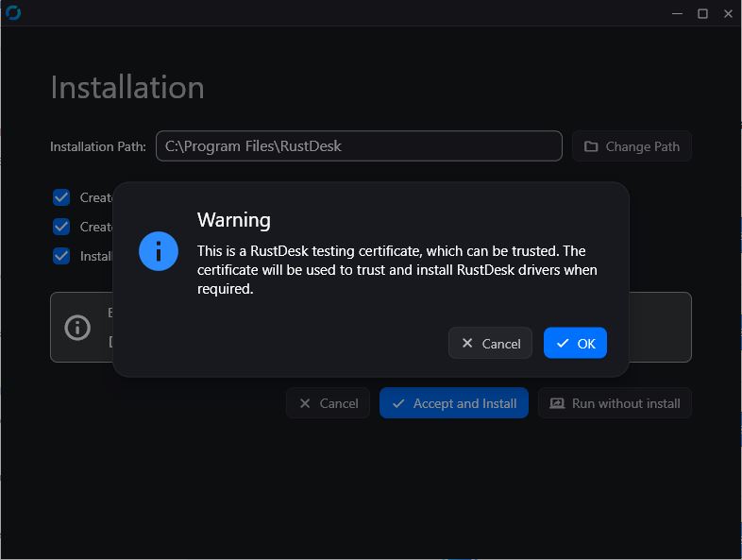The height and width of the screenshot is (560, 742).
Task: Click the RustDesk logo in title bar
Action: pos(13,13)
